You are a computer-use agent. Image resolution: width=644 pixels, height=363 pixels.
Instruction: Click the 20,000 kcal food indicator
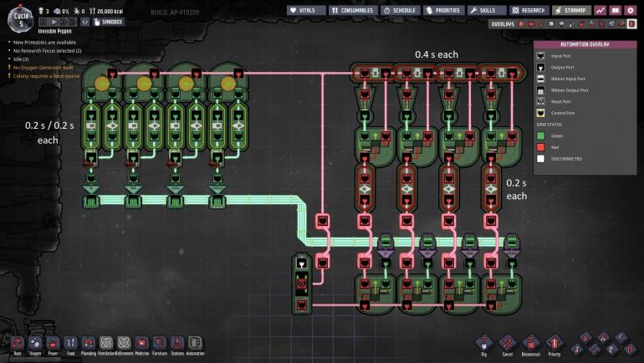106,11
